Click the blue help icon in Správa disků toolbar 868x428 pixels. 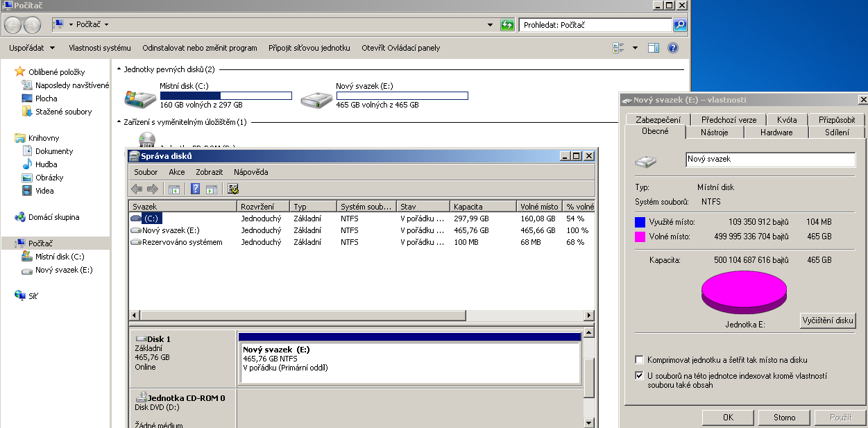coord(196,189)
